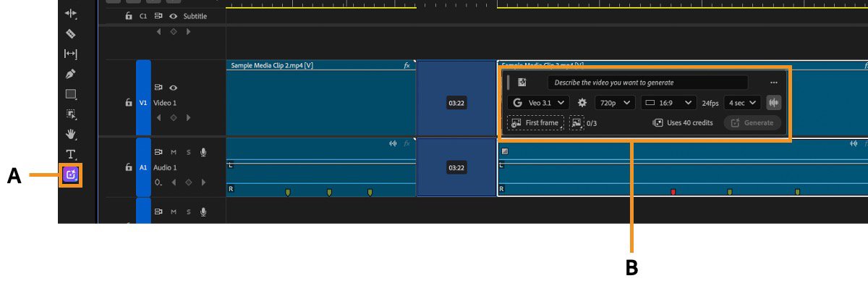
Task: Click the First frame button
Action: (535, 123)
